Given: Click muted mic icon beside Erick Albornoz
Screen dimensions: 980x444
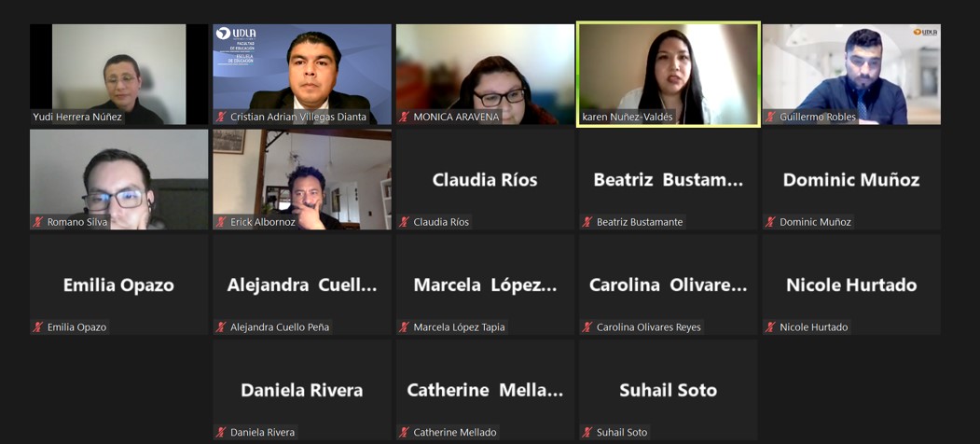Looking at the screenshot, I should point(221,222).
